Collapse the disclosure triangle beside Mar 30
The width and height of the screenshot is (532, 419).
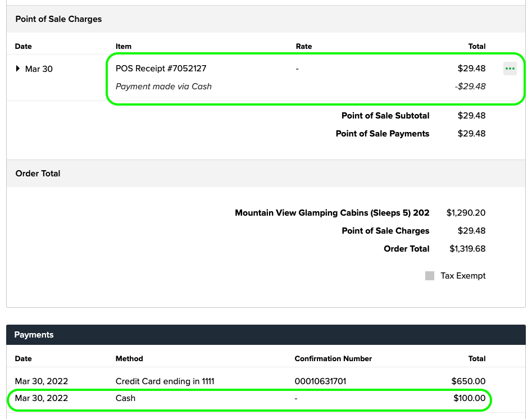pyautogui.click(x=17, y=69)
